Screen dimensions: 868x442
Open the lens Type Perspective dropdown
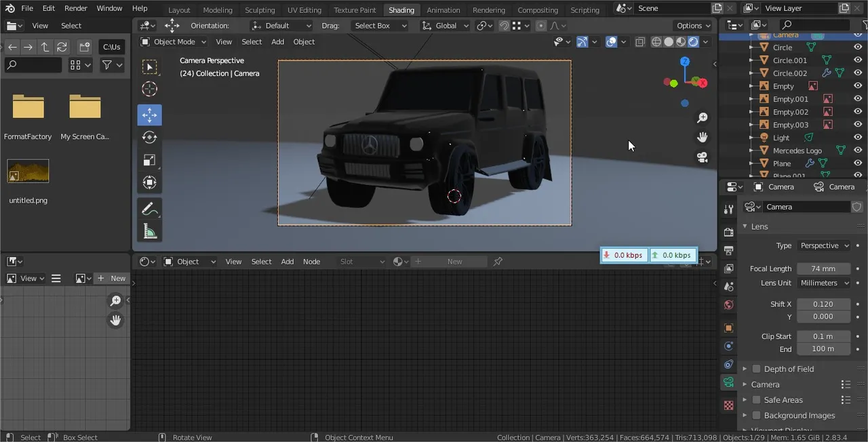tap(824, 245)
